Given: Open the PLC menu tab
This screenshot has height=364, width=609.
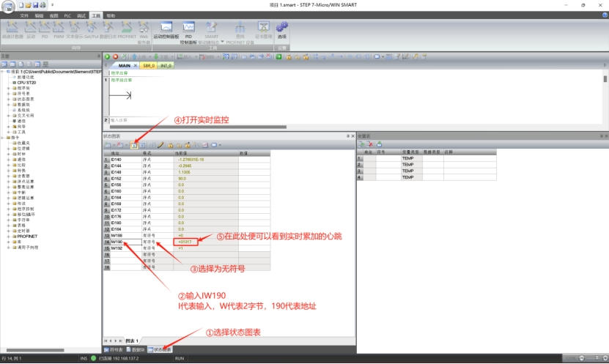Looking at the screenshot, I should 67,15.
